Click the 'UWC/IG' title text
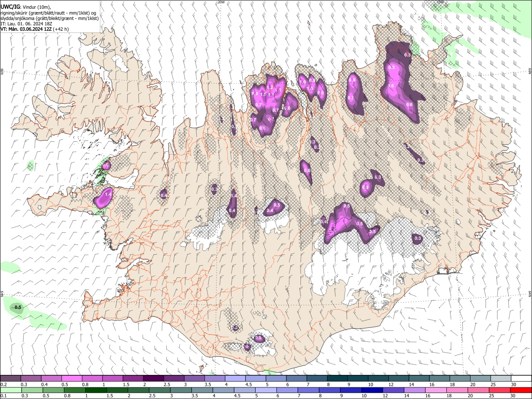Viewport: 532px width, 399px height. [x=10, y=6]
